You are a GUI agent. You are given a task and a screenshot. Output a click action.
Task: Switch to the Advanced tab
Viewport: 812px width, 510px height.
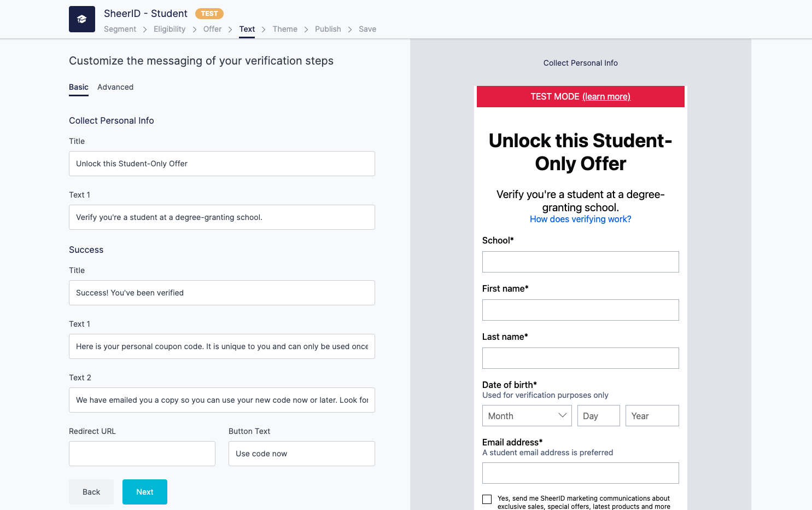point(115,87)
